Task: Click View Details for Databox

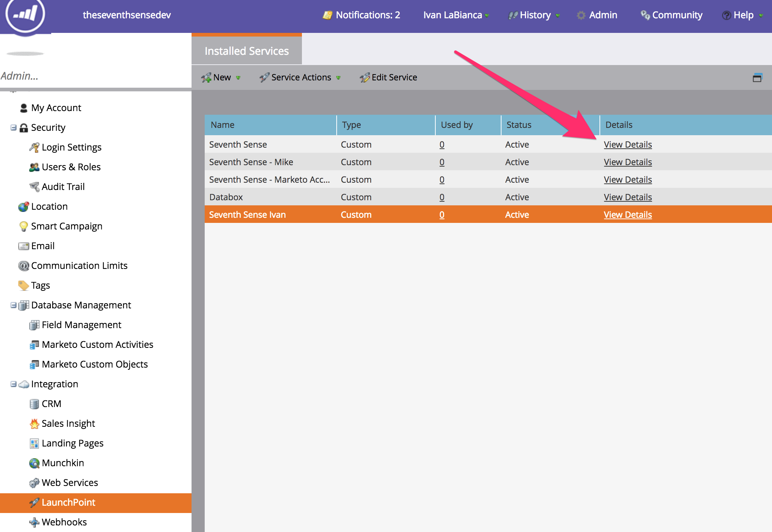Action: coord(628,197)
